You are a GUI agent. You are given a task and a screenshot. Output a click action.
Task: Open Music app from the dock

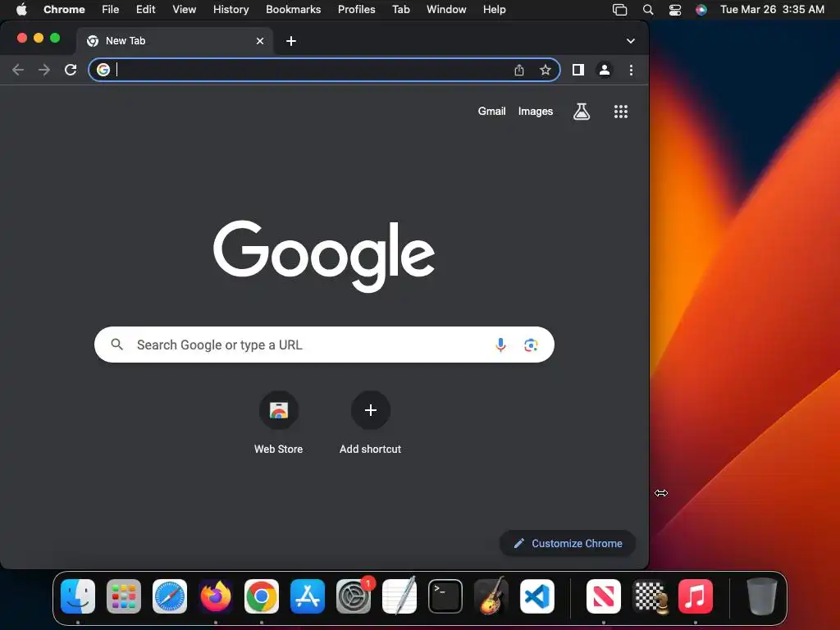pyautogui.click(x=696, y=596)
